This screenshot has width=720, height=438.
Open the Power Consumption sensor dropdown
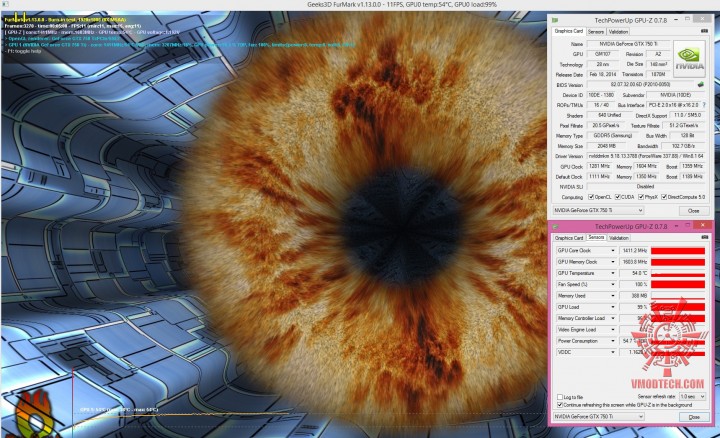[x=613, y=341]
